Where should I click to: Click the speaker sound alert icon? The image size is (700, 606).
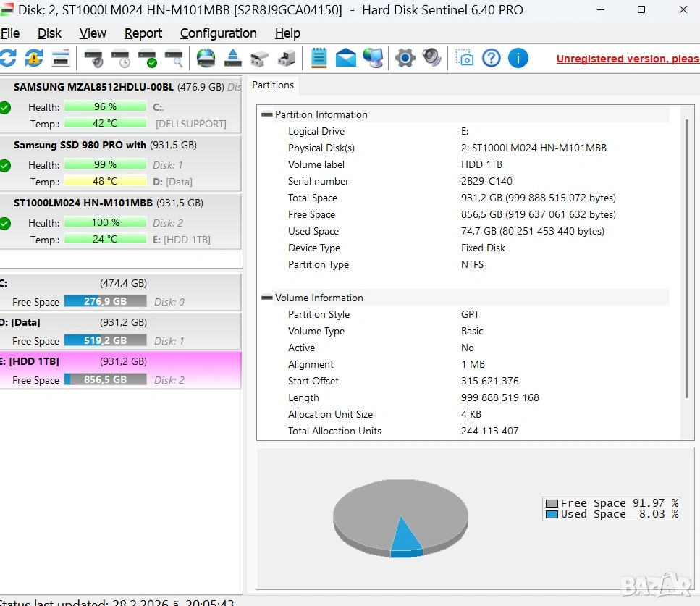click(432, 58)
